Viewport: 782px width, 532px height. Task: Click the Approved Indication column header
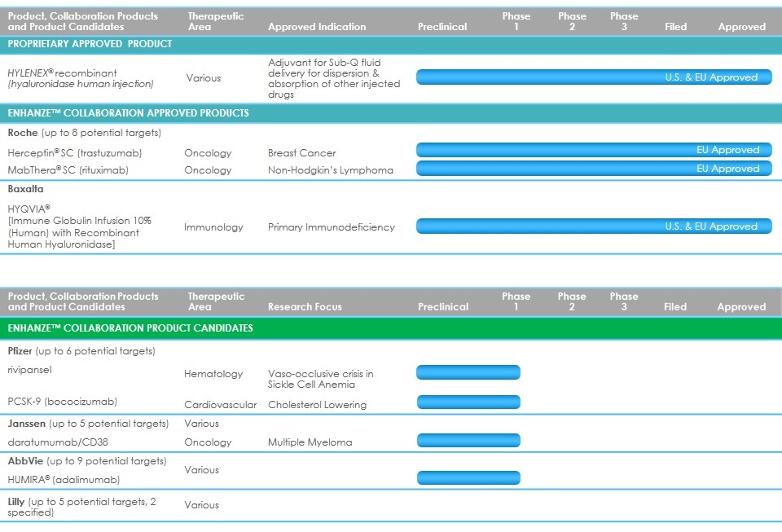click(x=316, y=27)
